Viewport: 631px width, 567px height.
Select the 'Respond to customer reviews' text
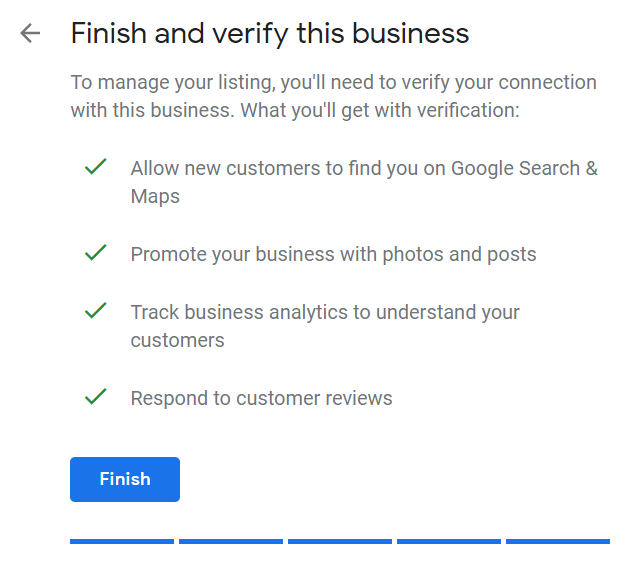click(x=261, y=398)
